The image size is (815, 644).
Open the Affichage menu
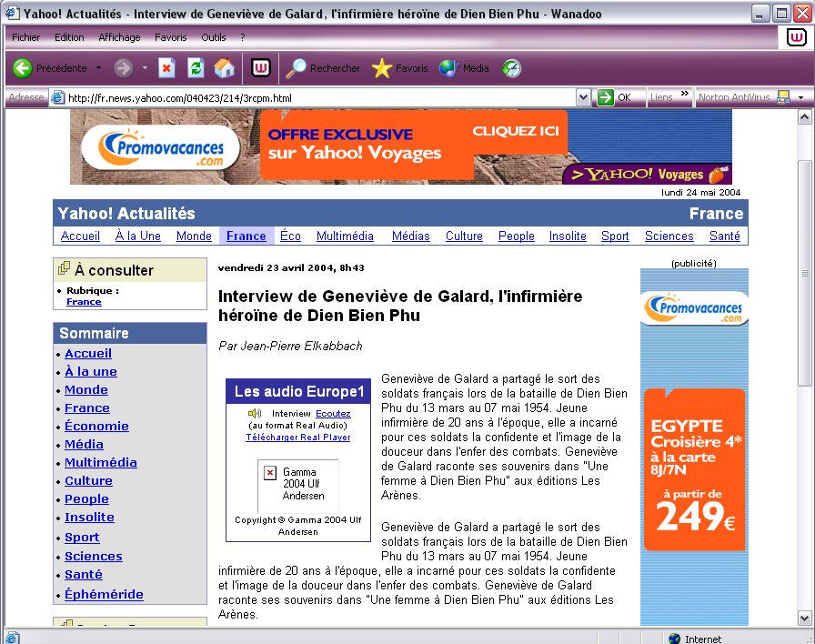[x=119, y=37]
